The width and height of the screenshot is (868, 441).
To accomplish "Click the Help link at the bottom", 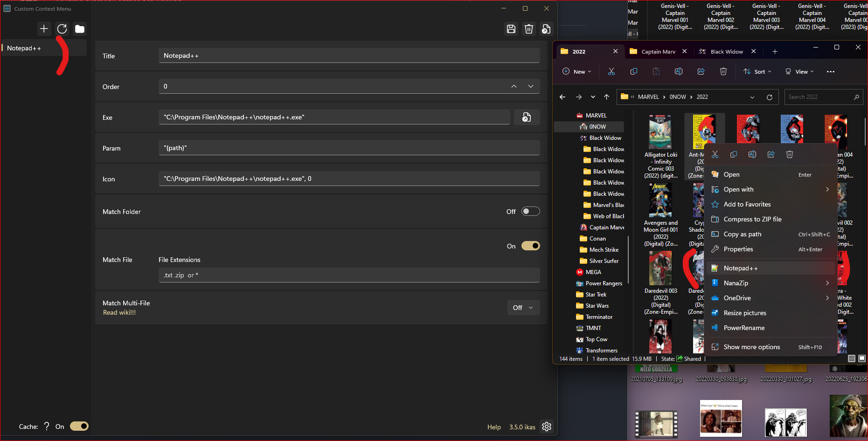I will pyautogui.click(x=494, y=427).
